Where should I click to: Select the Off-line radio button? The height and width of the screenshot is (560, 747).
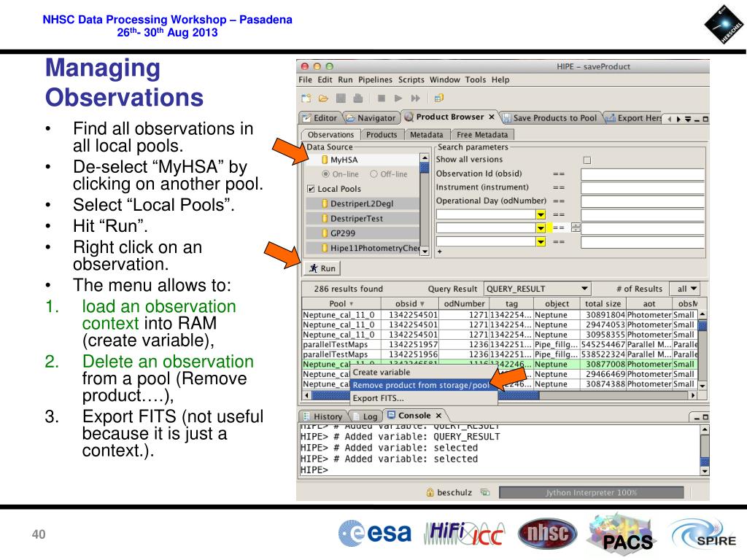click(x=374, y=174)
